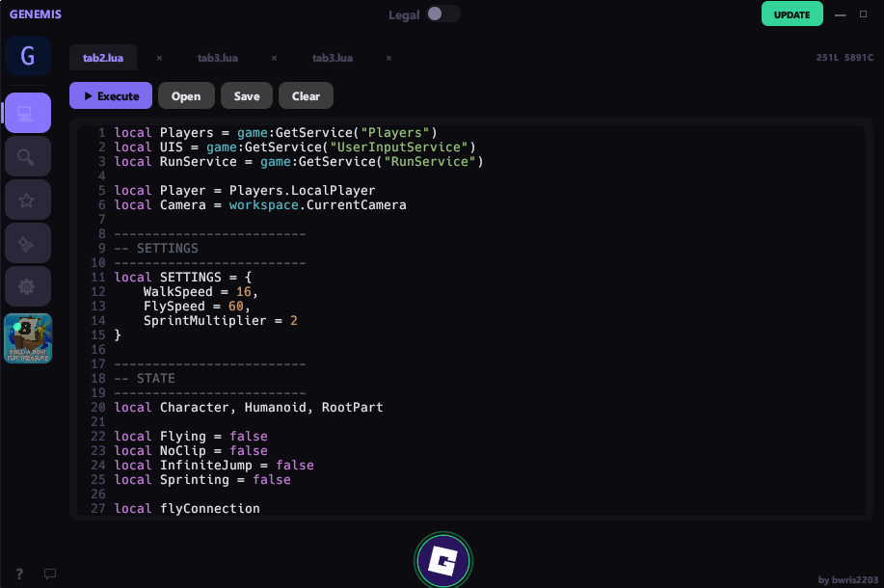Viewport: 884px width, 588px height.
Task: Open the search panel in sidebar
Action: tap(28, 155)
